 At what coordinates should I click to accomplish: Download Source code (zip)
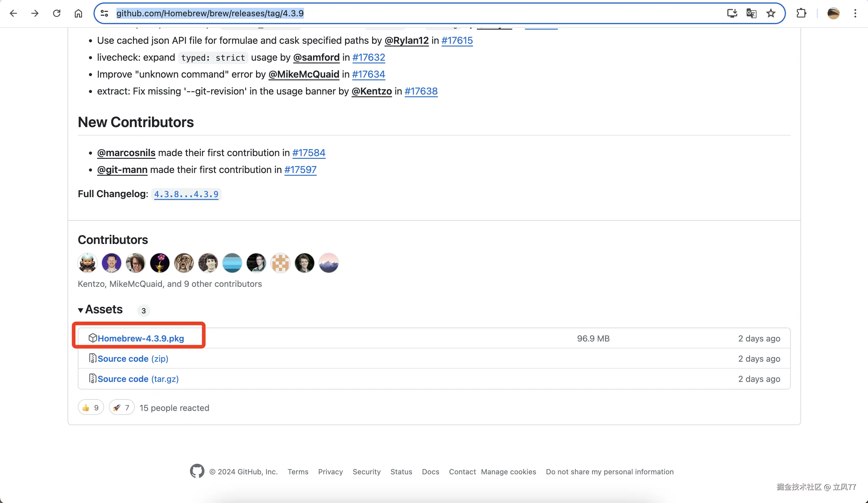133,359
